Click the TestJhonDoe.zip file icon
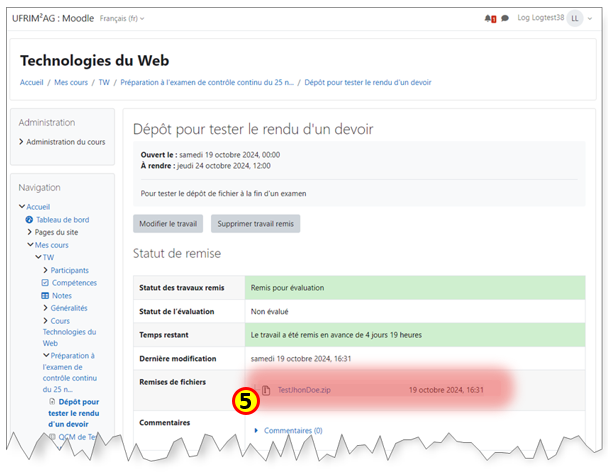Viewport: 608px width, 472px height. point(266,390)
